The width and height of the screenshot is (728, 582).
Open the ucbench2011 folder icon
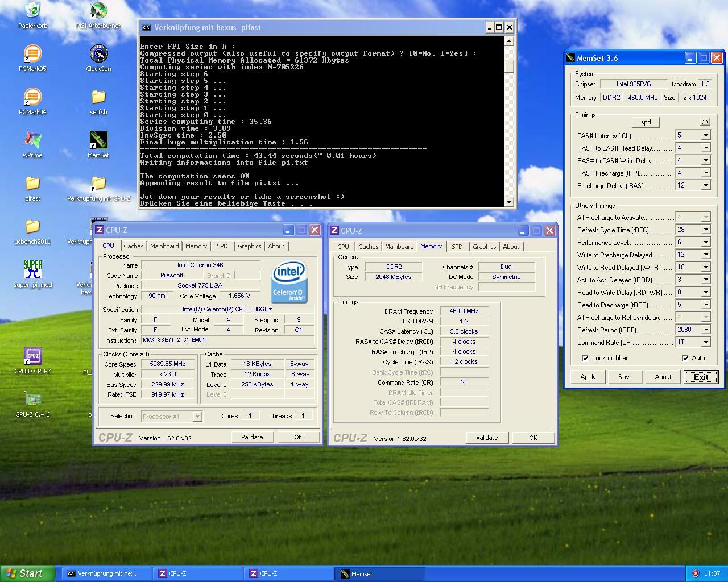[x=32, y=231]
